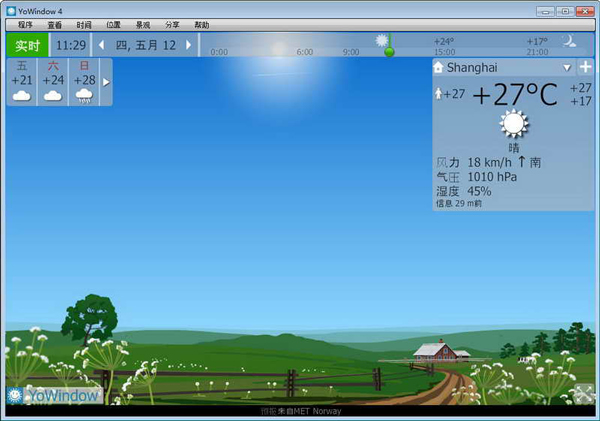This screenshot has width=600, height=421.
Task: Click the 信息 29 m前 update info
Action: click(458, 204)
